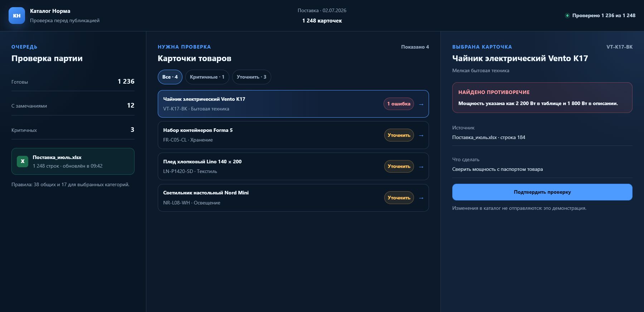Click the Критичных 3 queue row
The height and width of the screenshot is (312, 644).
pyautogui.click(x=73, y=130)
